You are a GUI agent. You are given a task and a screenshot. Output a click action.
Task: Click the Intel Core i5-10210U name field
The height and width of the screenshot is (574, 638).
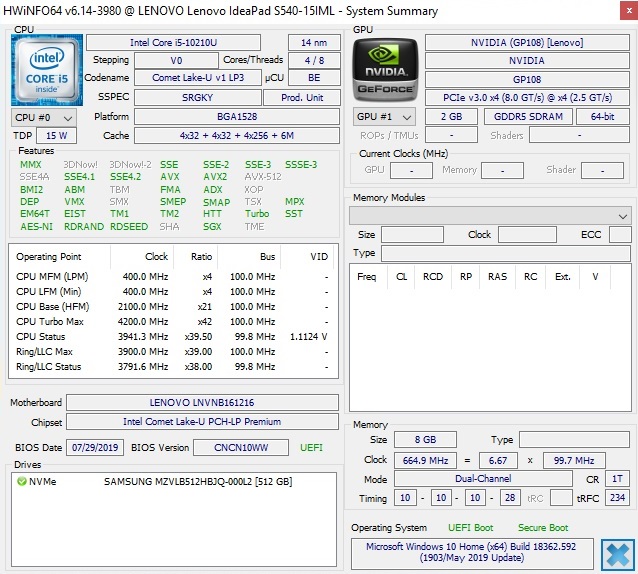[173, 43]
